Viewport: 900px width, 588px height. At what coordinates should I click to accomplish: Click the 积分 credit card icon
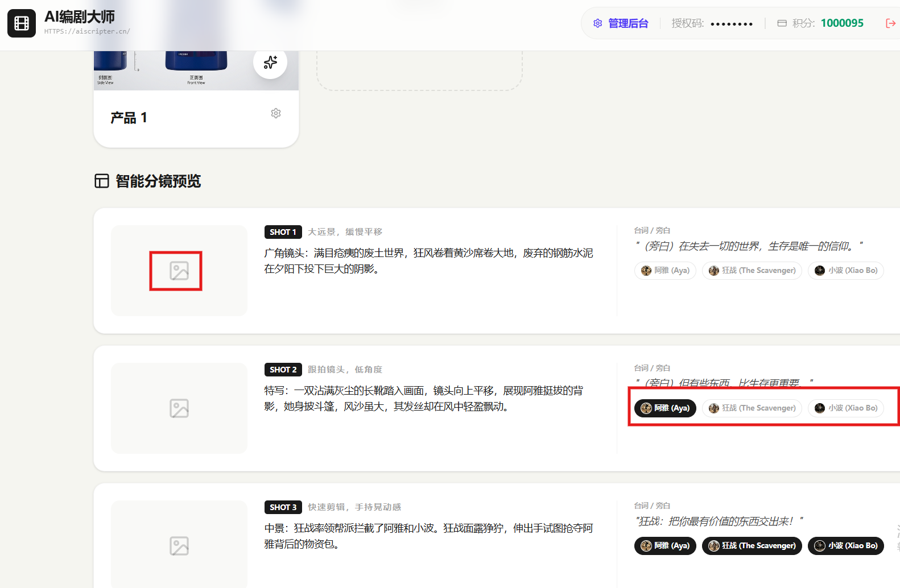782,23
